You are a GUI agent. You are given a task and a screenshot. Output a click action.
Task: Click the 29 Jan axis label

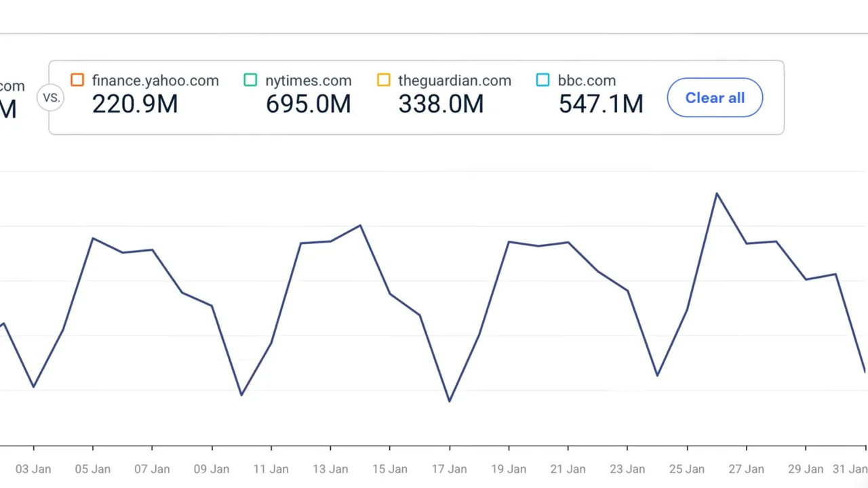tap(806, 469)
